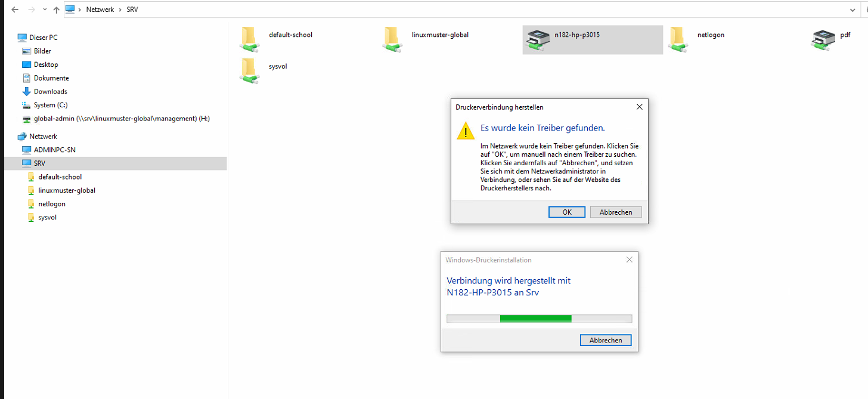Open the recent locations dropdown arrow

tap(45, 10)
